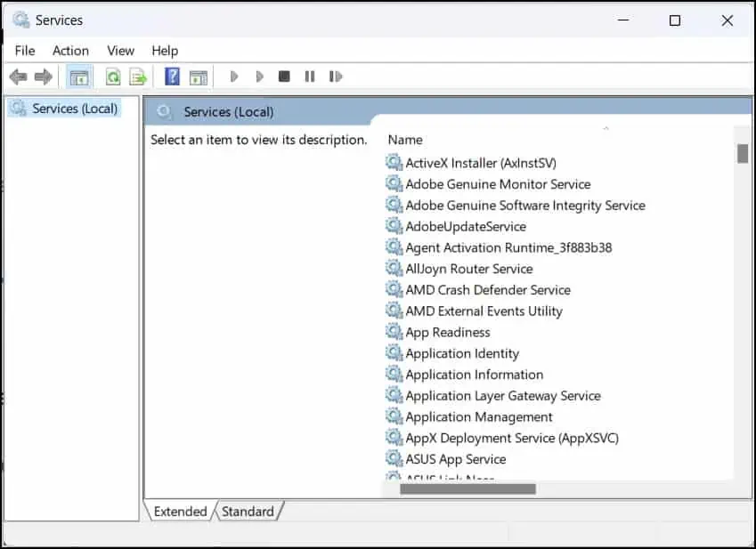Open Help using the question mark icon

pos(171,77)
